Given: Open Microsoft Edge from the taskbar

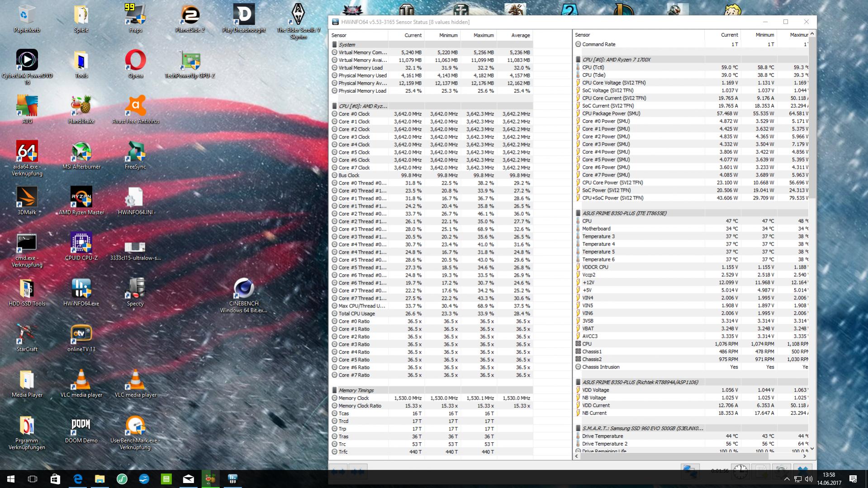Looking at the screenshot, I should pos(77,479).
